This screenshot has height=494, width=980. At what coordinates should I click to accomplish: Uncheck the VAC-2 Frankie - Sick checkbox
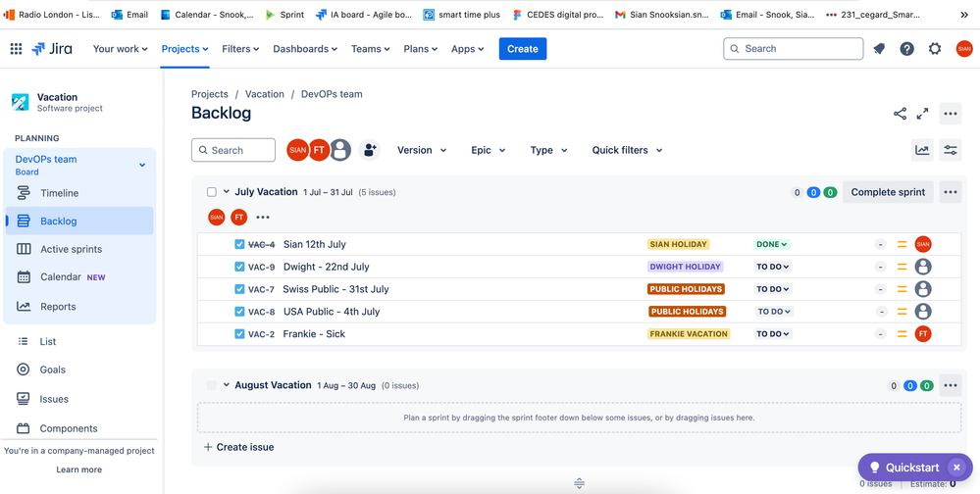coord(239,334)
